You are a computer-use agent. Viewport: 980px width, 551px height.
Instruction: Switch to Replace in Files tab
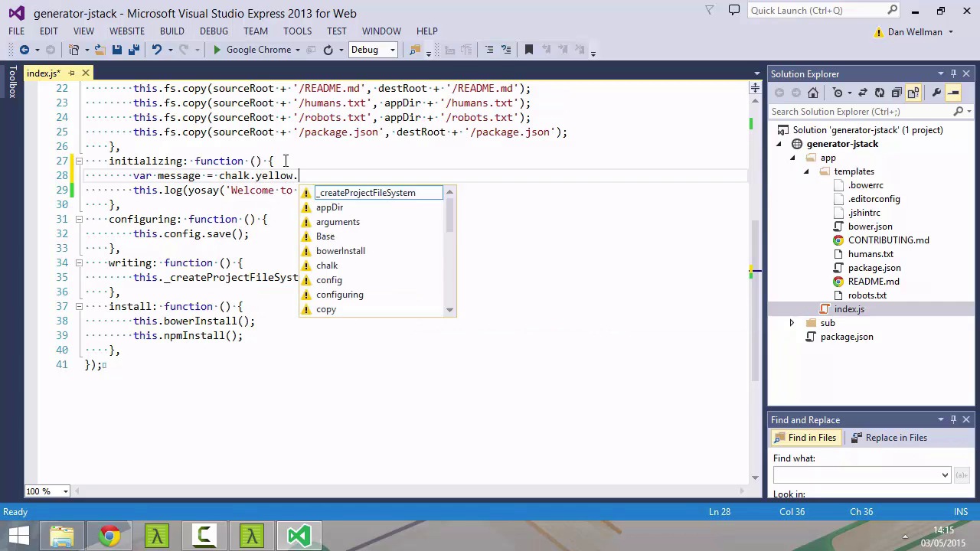(x=888, y=438)
